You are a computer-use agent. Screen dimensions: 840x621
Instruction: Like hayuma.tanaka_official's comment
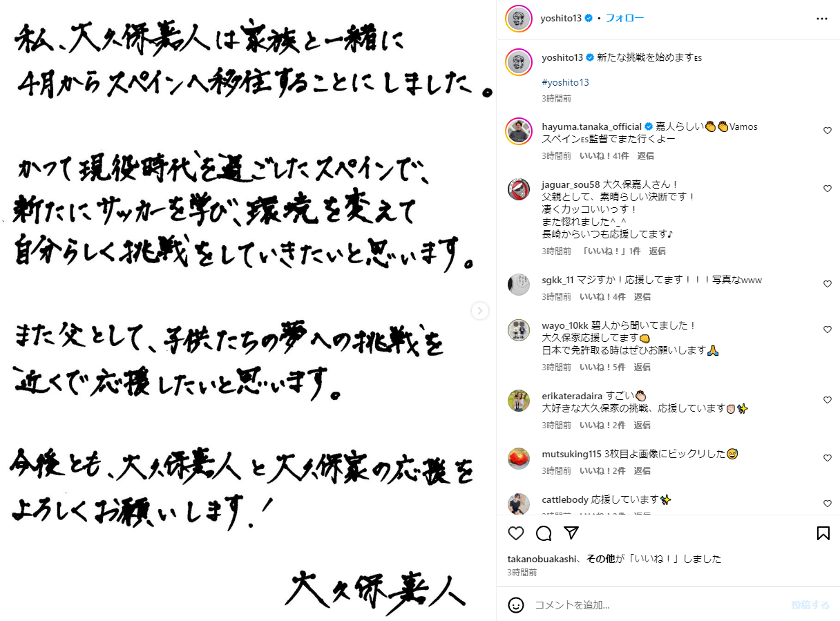pyautogui.click(x=827, y=131)
